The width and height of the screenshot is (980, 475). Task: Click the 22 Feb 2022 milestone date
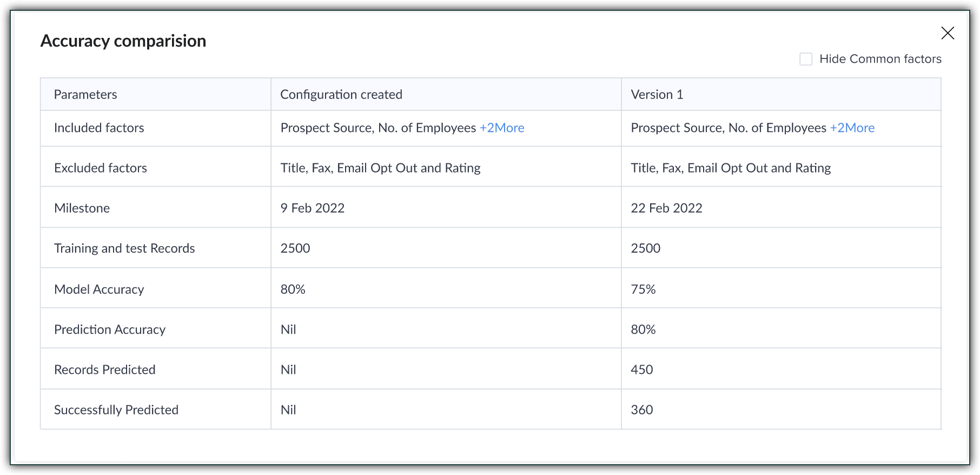[666, 208]
